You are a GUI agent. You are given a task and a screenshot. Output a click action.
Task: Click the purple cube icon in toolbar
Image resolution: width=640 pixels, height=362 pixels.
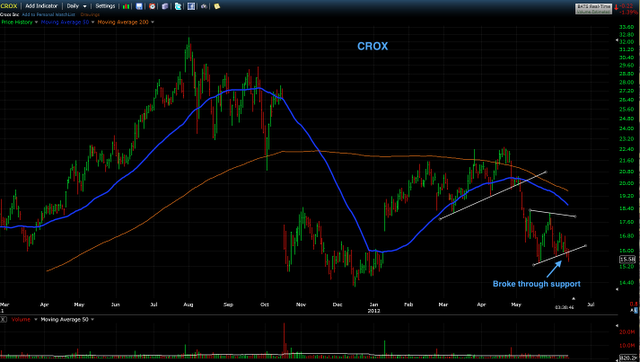165,7
